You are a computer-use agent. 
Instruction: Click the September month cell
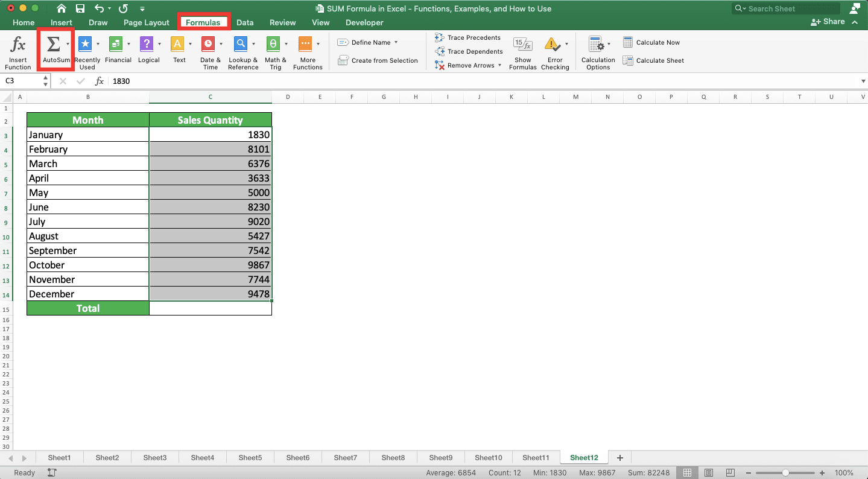[x=88, y=250]
